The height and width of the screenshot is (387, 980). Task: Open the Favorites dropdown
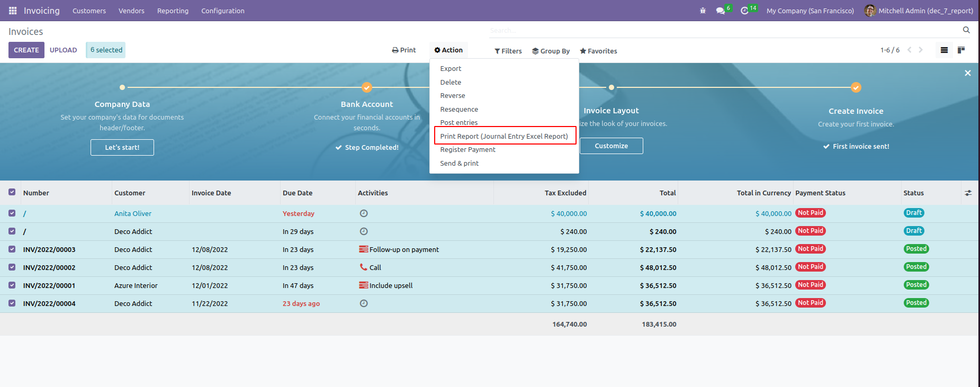point(598,51)
